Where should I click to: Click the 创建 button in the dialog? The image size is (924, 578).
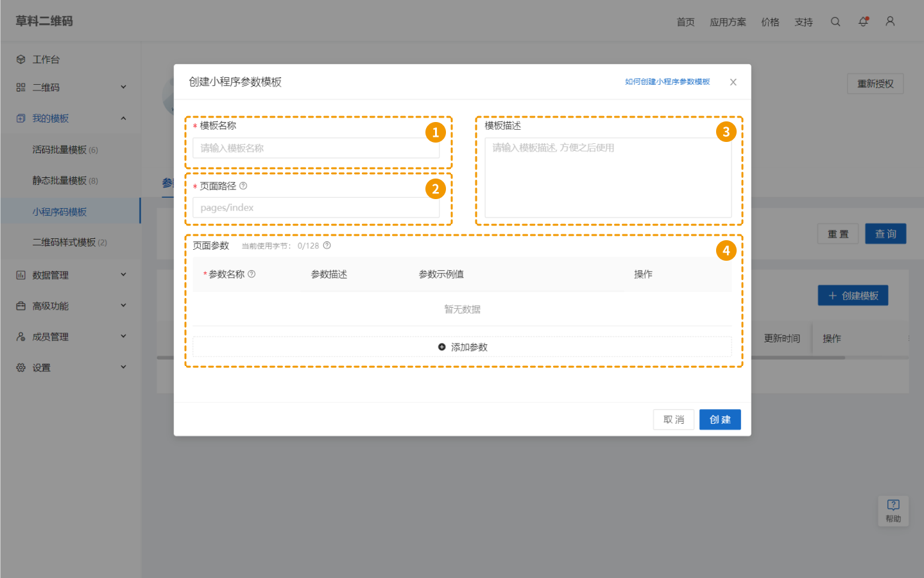point(720,419)
